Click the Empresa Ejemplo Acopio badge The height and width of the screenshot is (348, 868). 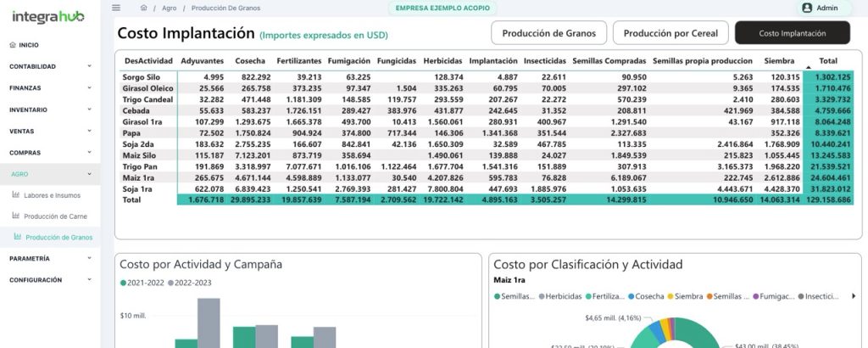[x=442, y=8]
